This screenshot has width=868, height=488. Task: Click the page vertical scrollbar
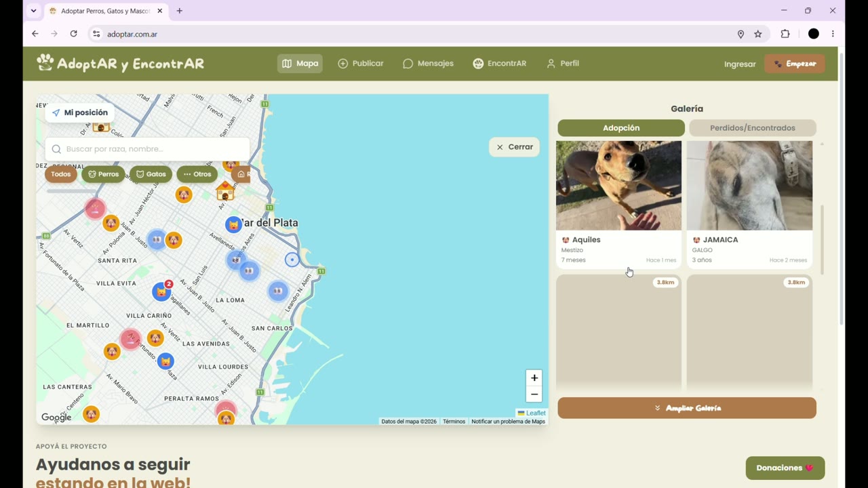(842, 189)
